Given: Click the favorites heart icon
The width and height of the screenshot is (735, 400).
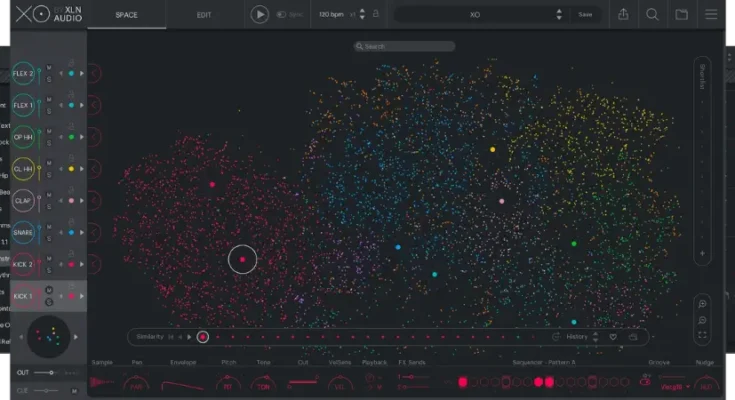Looking at the screenshot, I should (x=613, y=337).
